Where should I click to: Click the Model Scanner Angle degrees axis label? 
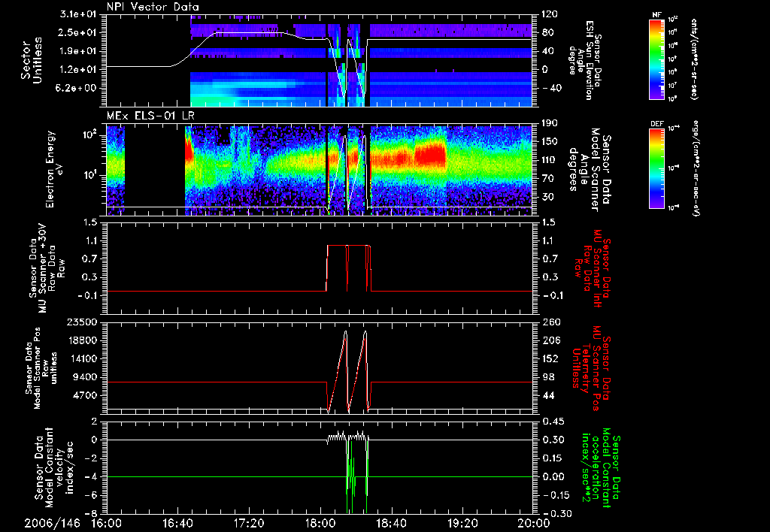point(590,169)
